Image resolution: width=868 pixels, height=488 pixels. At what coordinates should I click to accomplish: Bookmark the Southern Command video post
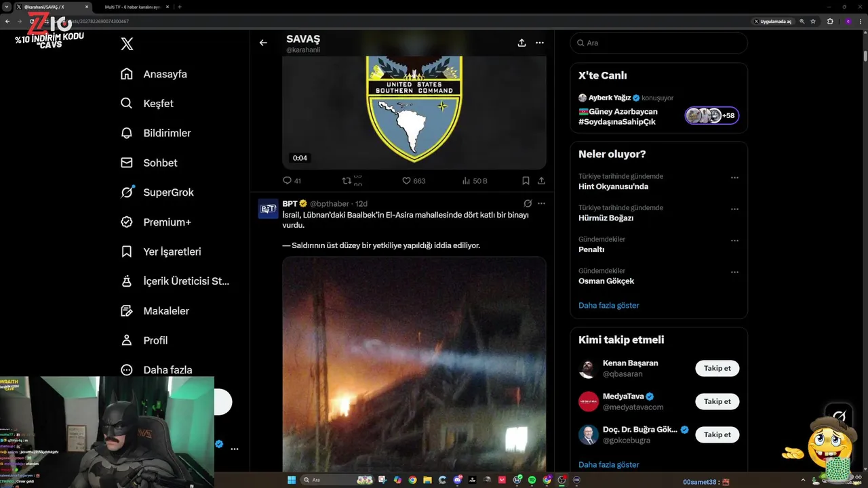click(526, 181)
